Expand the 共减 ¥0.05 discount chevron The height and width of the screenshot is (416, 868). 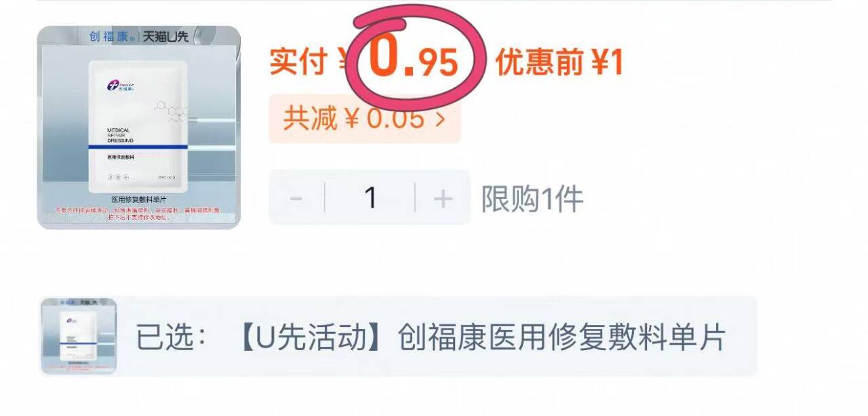[x=440, y=119]
